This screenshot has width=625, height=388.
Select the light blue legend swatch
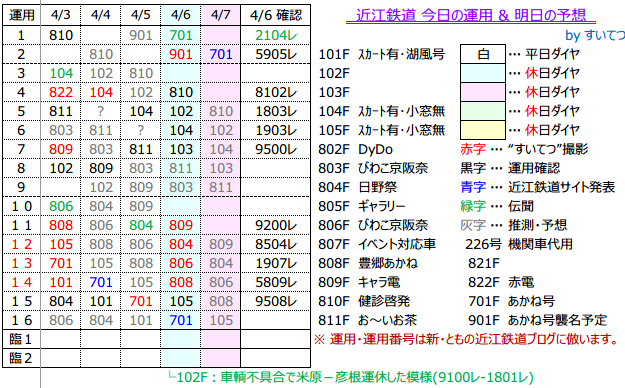(483, 73)
